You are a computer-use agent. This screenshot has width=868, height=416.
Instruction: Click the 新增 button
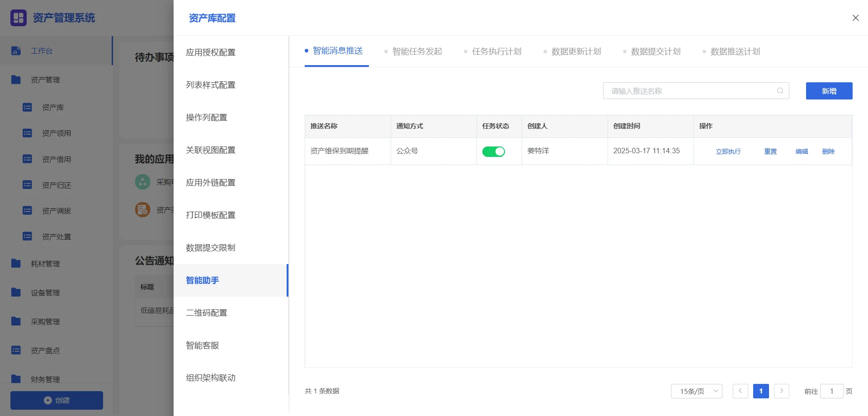[x=829, y=91]
